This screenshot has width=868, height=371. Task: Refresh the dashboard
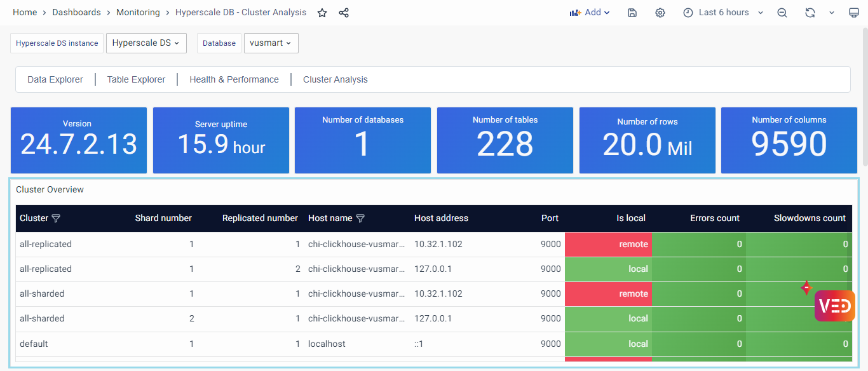(x=810, y=13)
